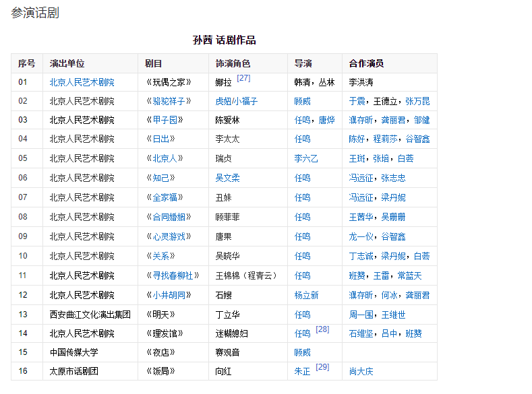Open actor 尚大庆 link
532x394 pixels.
pos(361,371)
